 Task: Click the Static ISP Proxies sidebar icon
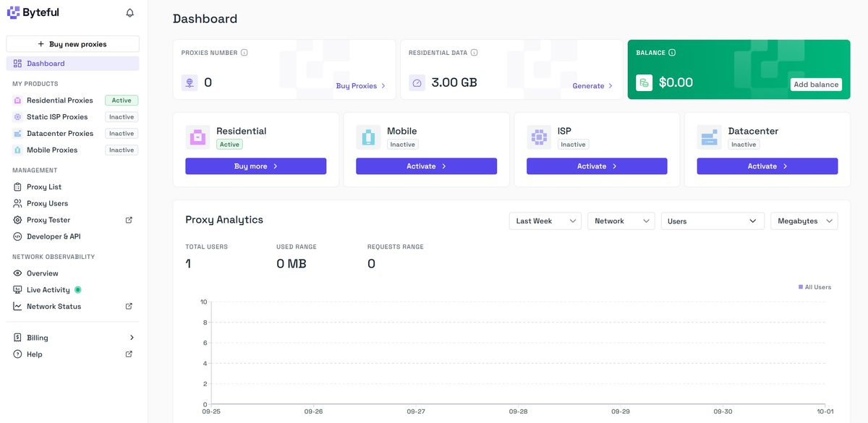click(x=18, y=117)
